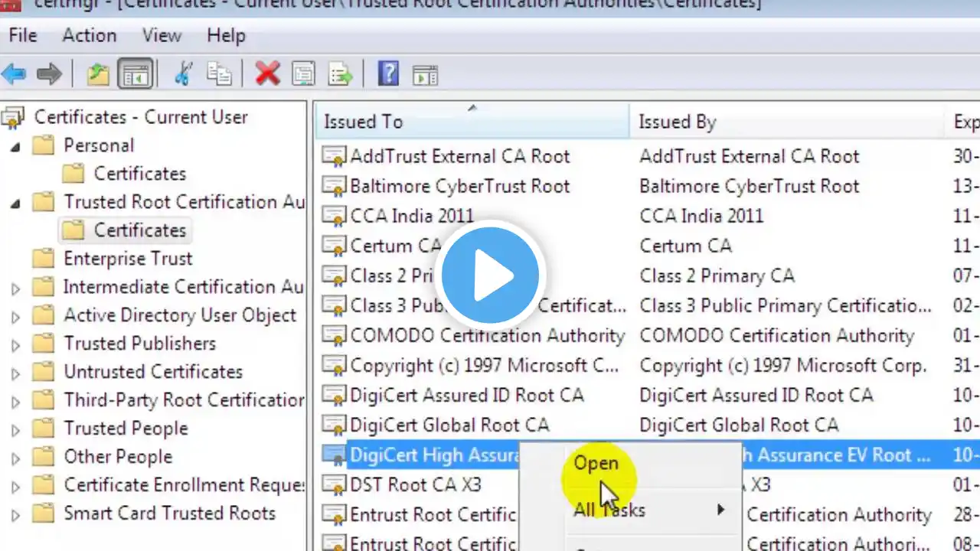
Task: Go back using the blue left arrow
Action: (14, 74)
